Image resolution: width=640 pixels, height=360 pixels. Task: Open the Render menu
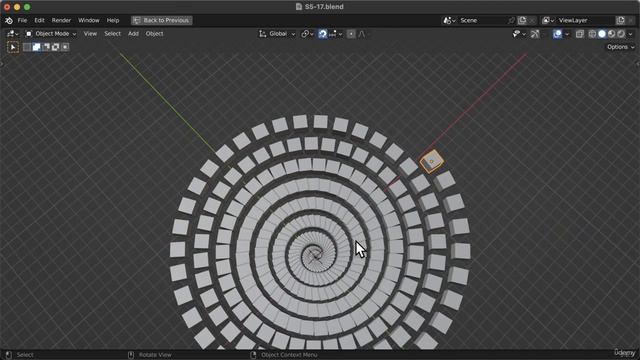coord(61,20)
